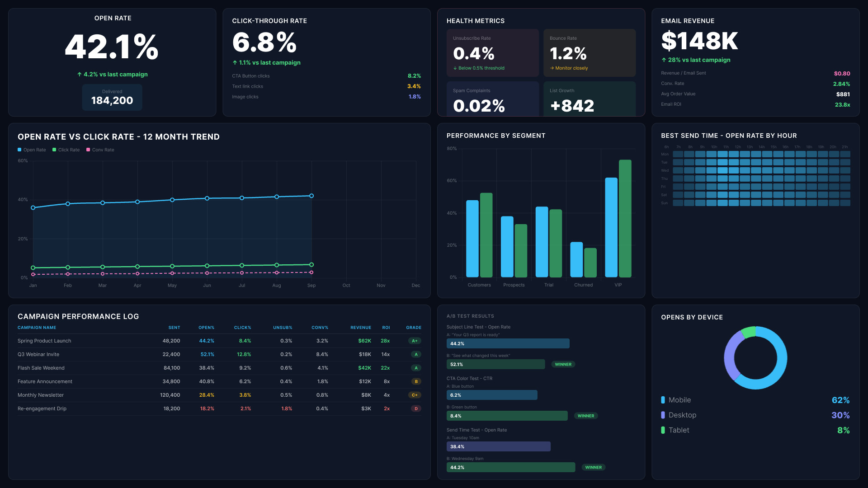Sort table by OPEN% column header
This screenshot has height=488, width=868.
point(206,328)
